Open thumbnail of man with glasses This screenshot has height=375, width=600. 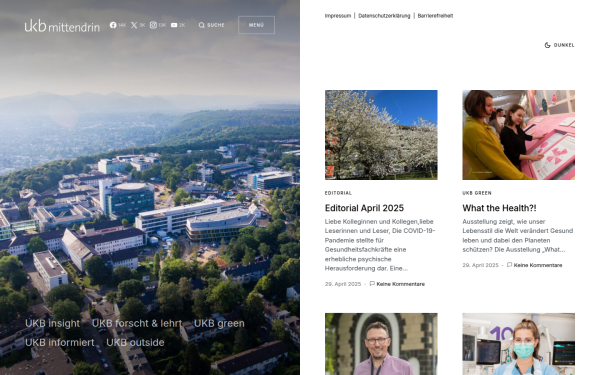(381, 344)
